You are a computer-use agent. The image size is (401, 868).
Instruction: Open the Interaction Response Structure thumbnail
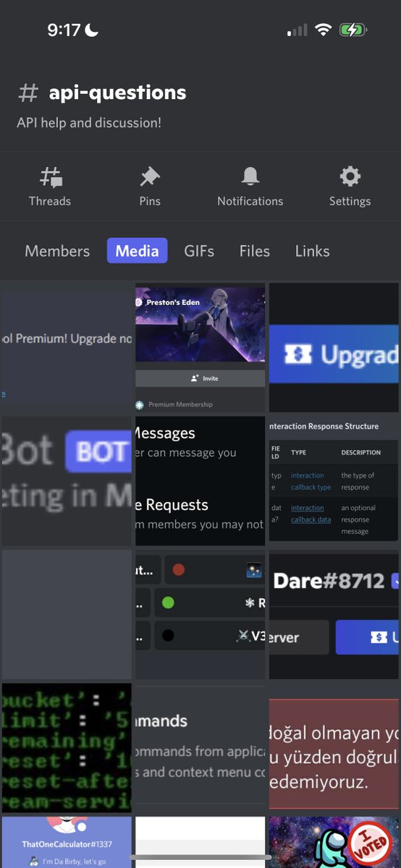334,481
